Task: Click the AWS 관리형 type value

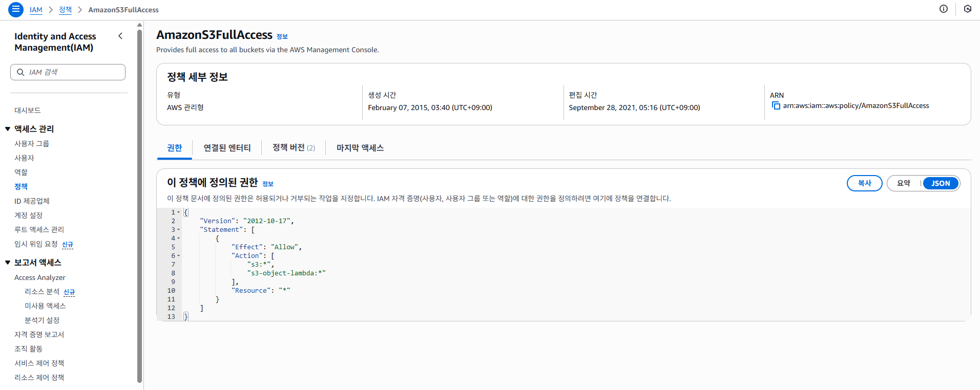Action: (185, 107)
